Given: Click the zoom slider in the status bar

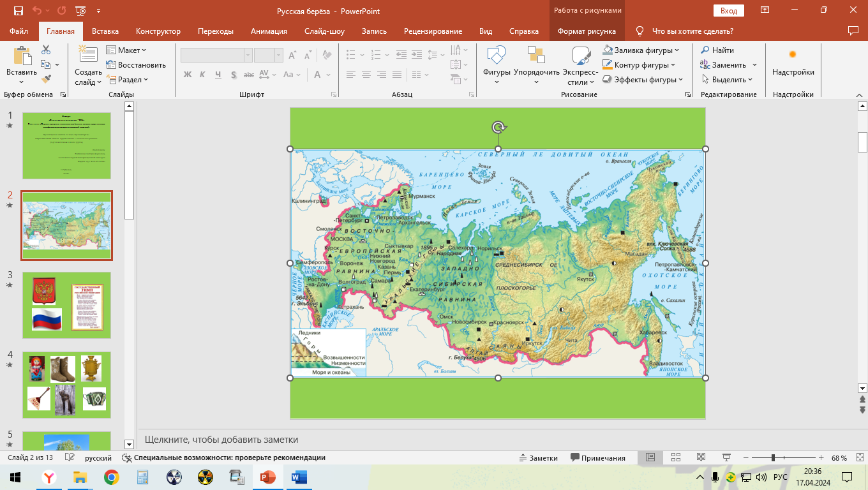Looking at the screenshot, I should click(774, 458).
